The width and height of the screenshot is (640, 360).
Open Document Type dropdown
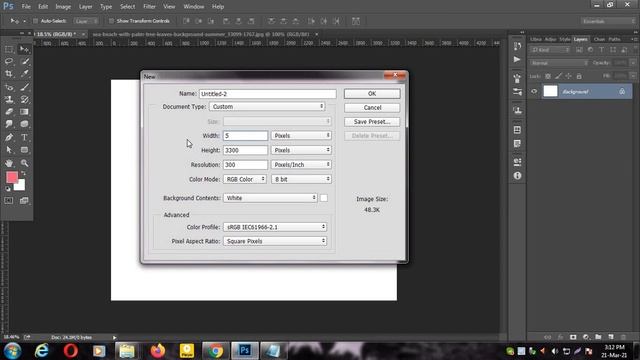point(267,107)
